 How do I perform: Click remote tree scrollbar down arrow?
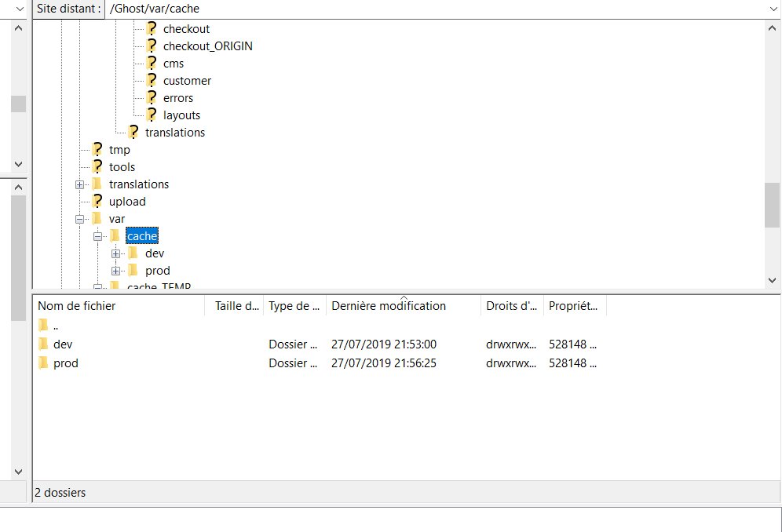point(772,280)
